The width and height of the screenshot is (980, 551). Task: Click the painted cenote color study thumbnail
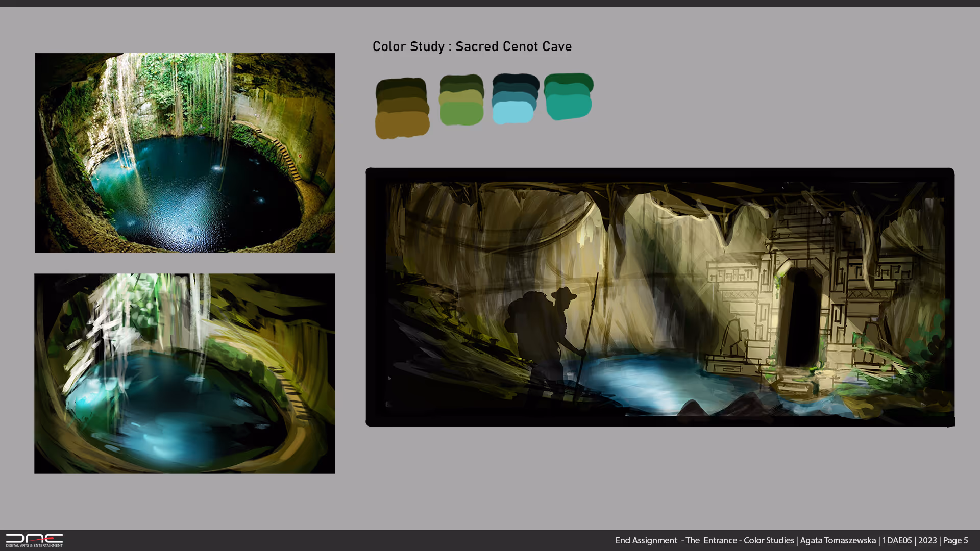[x=185, y=373]
